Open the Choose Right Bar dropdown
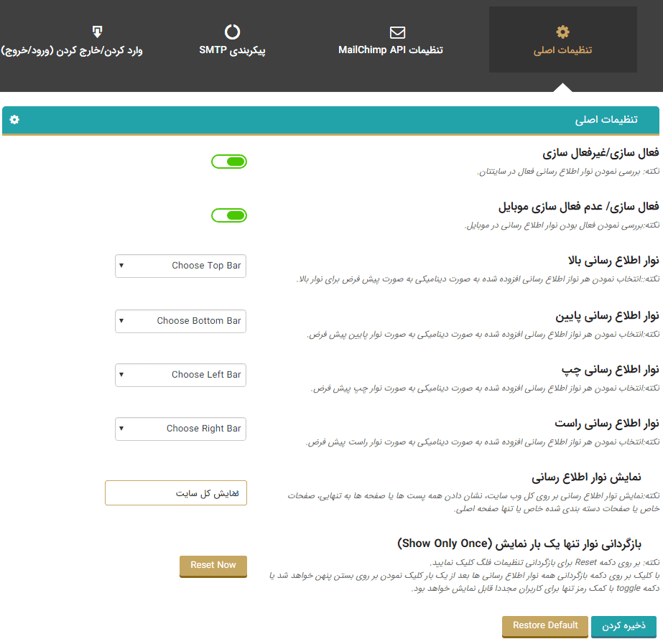Viewport: 663px width, 644px height. pyautogui.click(x=180, y=429)
